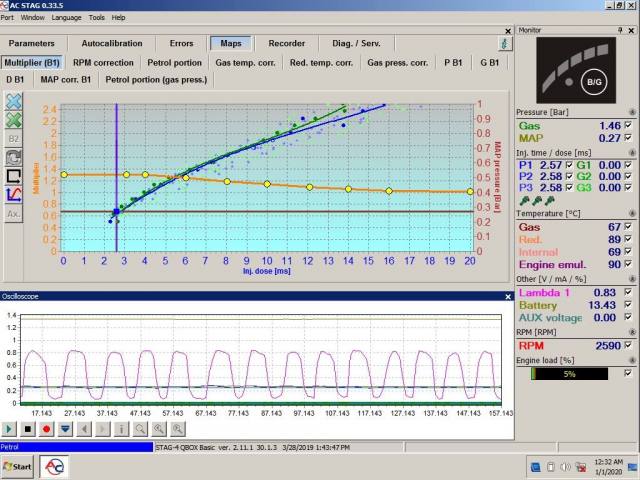The image size is (640, 480).
Task: Click the blue save-arrow oscilloscope icon
Action: click(65, 428)
